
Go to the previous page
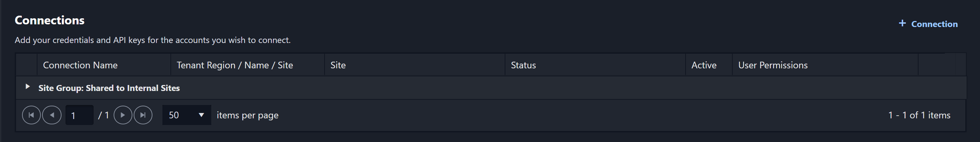tap(52, 115)
